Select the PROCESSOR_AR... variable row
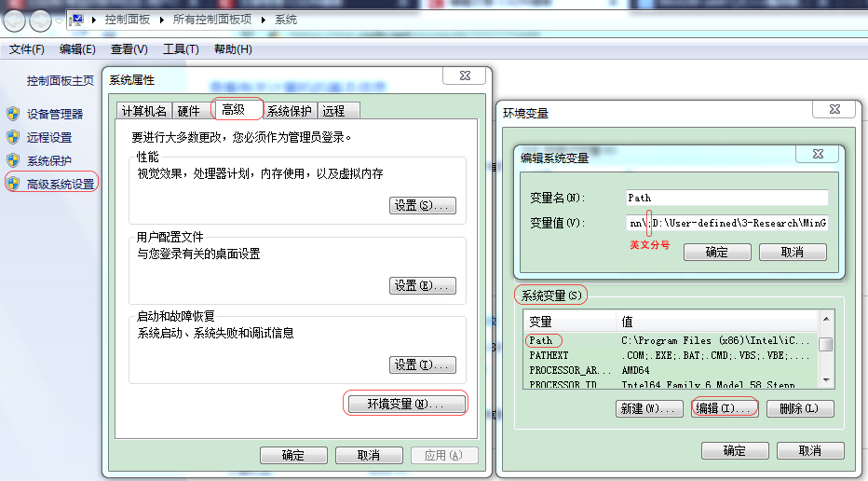This screenshot has width=868, height=481. (x=670, y=370)
